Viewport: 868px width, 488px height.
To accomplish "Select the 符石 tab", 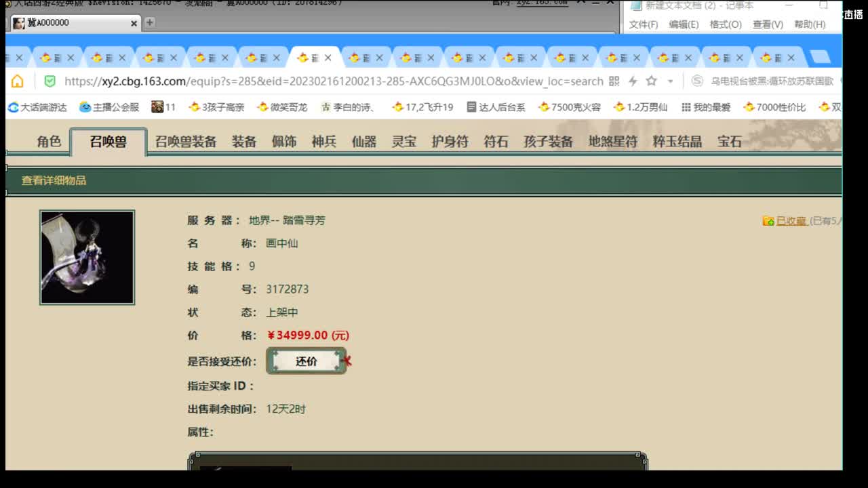I will [x=496, y=142].
